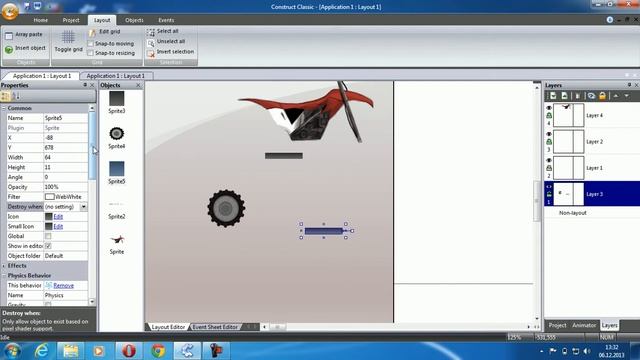Toggle the Global property checkbox
640x360 pixels.
pyautogui.click(x=48, y=236)
